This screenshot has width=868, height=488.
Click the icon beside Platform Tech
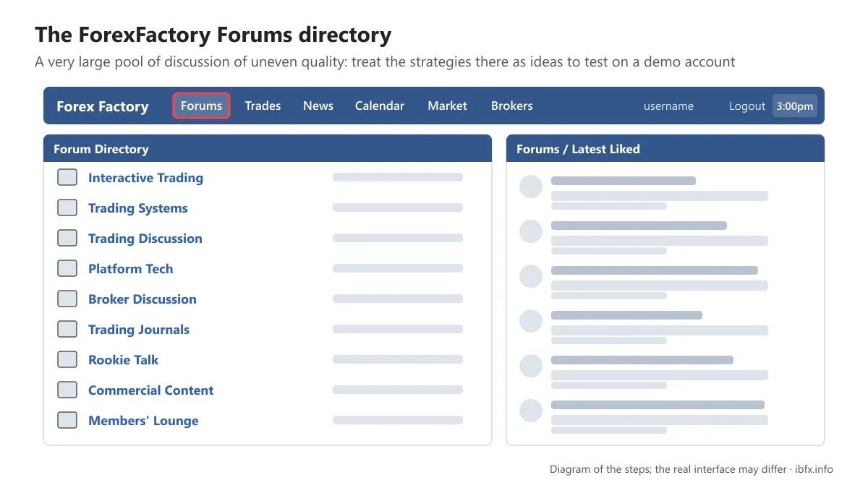click(67, 268)
